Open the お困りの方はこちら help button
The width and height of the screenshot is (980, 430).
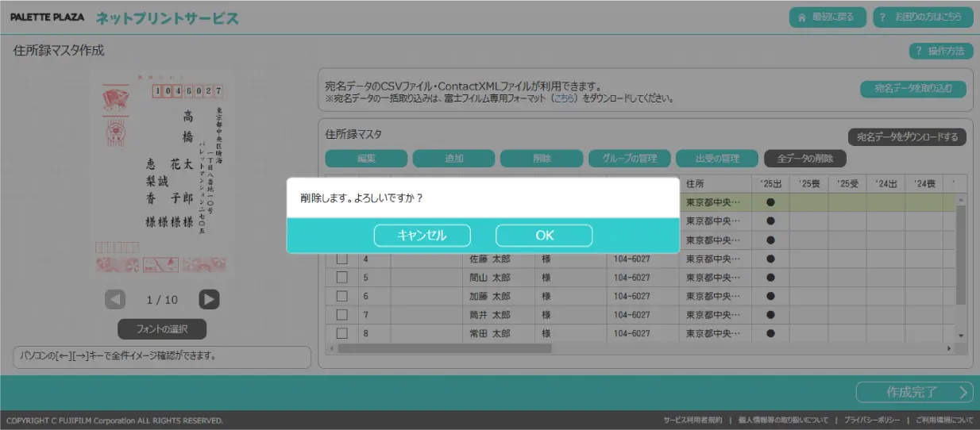point(921,17)
